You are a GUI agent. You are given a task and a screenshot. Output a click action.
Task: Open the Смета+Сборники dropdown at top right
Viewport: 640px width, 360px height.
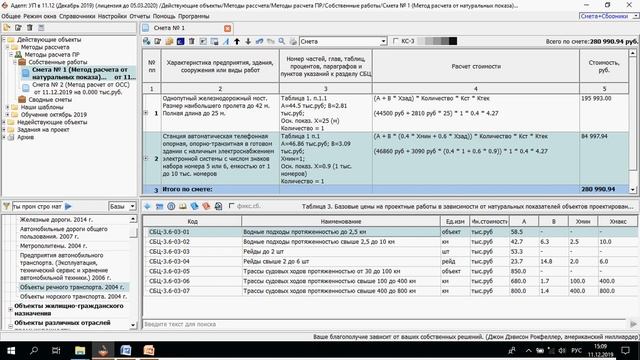(x=636, y=16)
